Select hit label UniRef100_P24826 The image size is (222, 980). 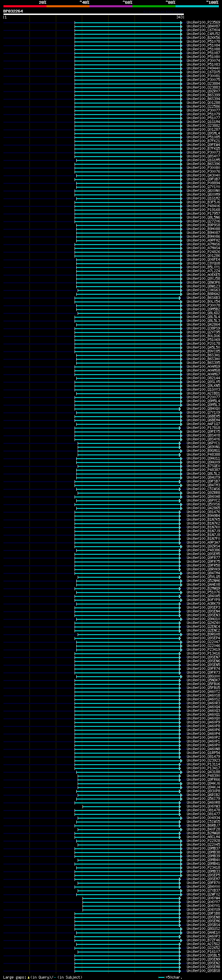click(x=203, y=252)
